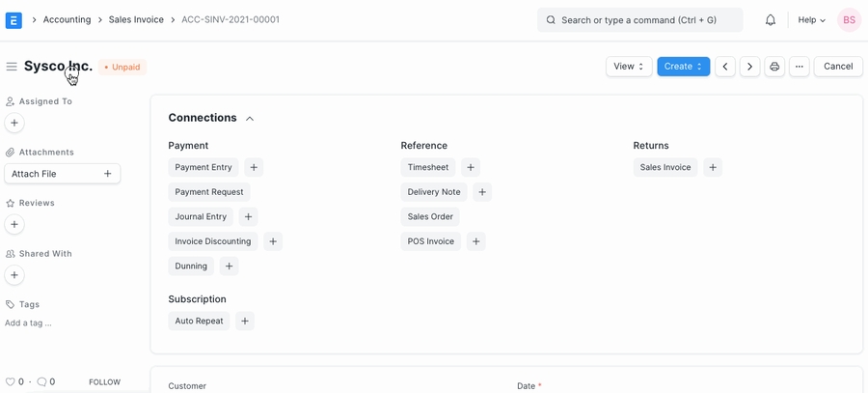Screen dimensions: 868x393
Task: Navigate to Accounting breadcrumb
Action: [67, 19]
